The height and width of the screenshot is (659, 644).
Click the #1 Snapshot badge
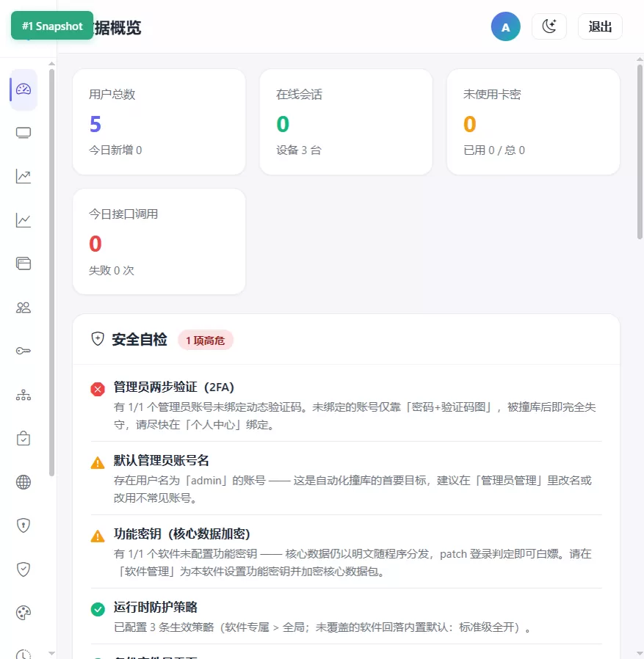point(52,26)
